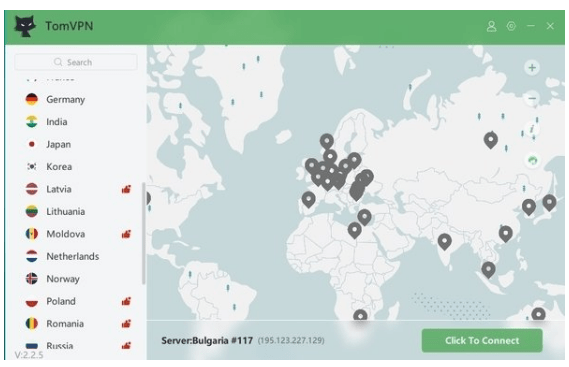Click the server list scrollbar
This screenshot has height=367, width=569.
[x=144, y=233]
